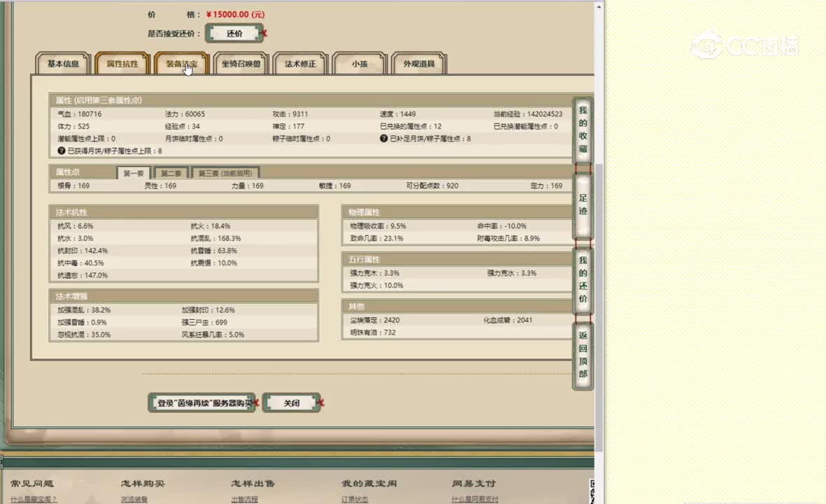Click the 速度：1449 value

[398, 114]
